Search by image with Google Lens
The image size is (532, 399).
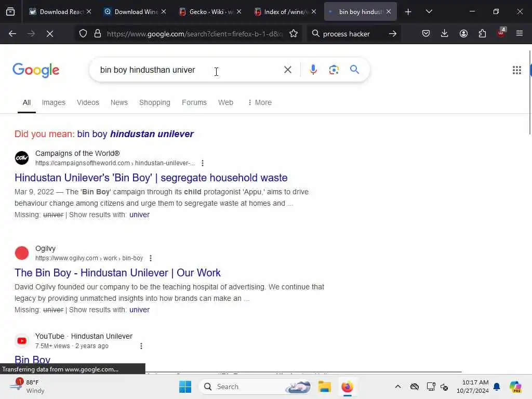click(x=334, y=70)
